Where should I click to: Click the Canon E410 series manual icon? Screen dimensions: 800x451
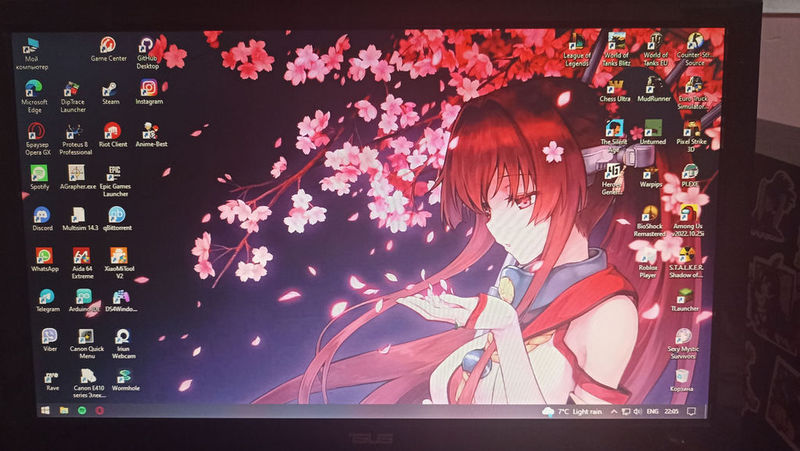tap(89, 383)
